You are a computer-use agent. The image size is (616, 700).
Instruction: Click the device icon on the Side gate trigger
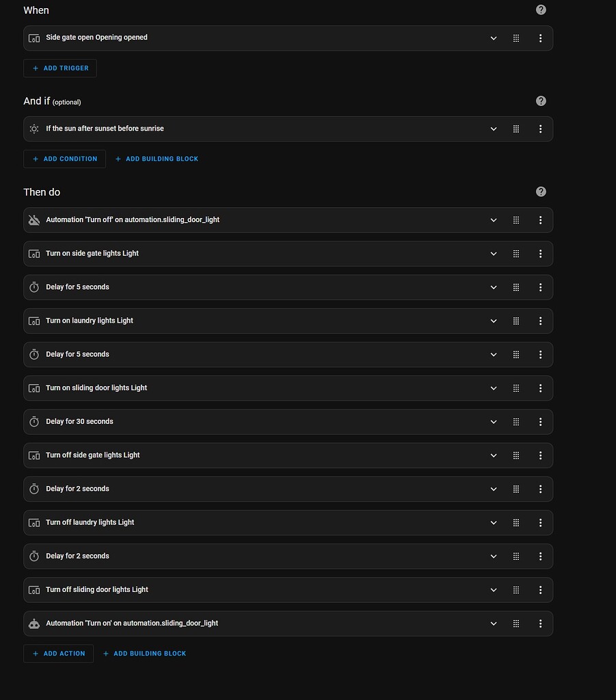click(x=34, y=38)
